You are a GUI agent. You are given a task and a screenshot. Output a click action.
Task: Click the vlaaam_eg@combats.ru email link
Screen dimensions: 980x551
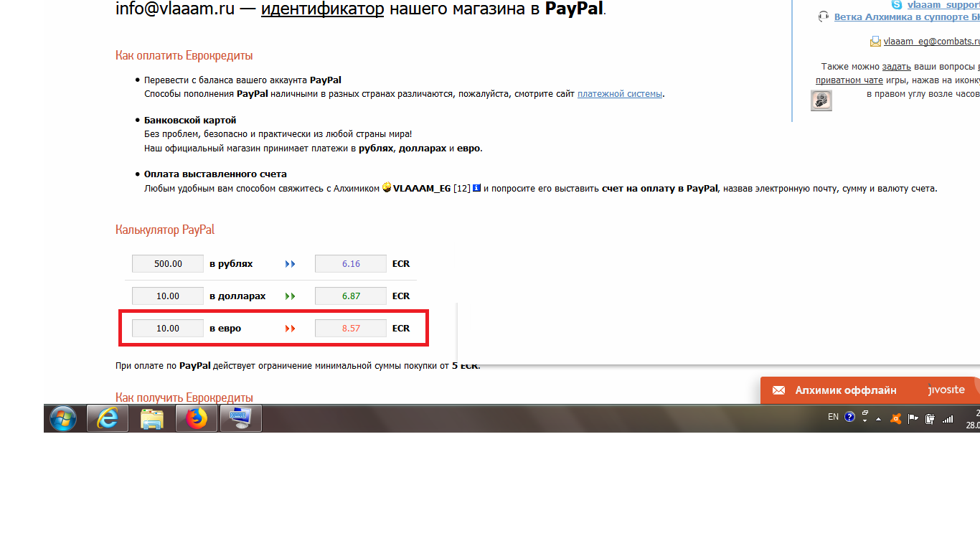tap(932, 42)
